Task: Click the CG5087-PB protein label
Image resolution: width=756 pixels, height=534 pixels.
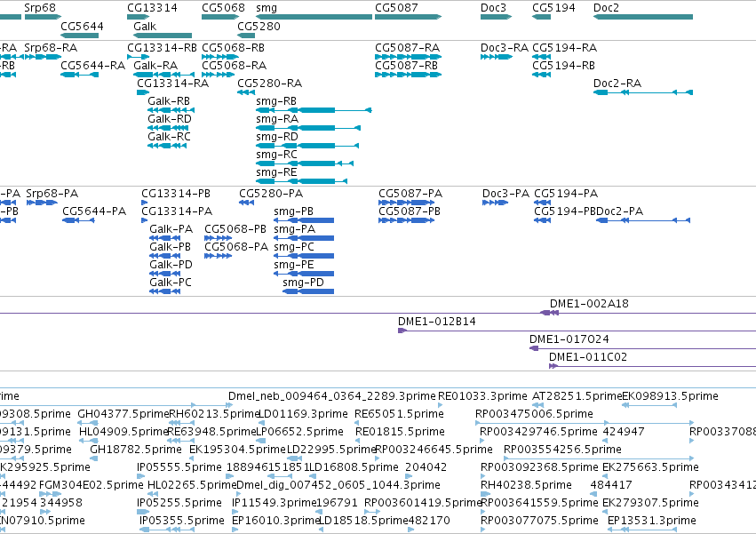Action: [x=410, y=211]
